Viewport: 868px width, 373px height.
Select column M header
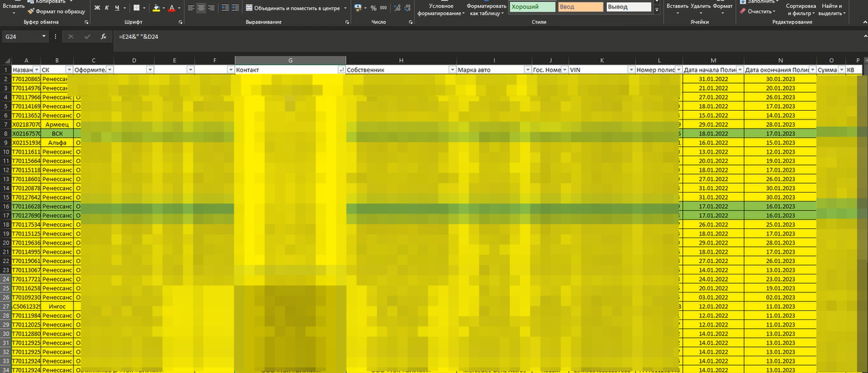coord(713,59)
